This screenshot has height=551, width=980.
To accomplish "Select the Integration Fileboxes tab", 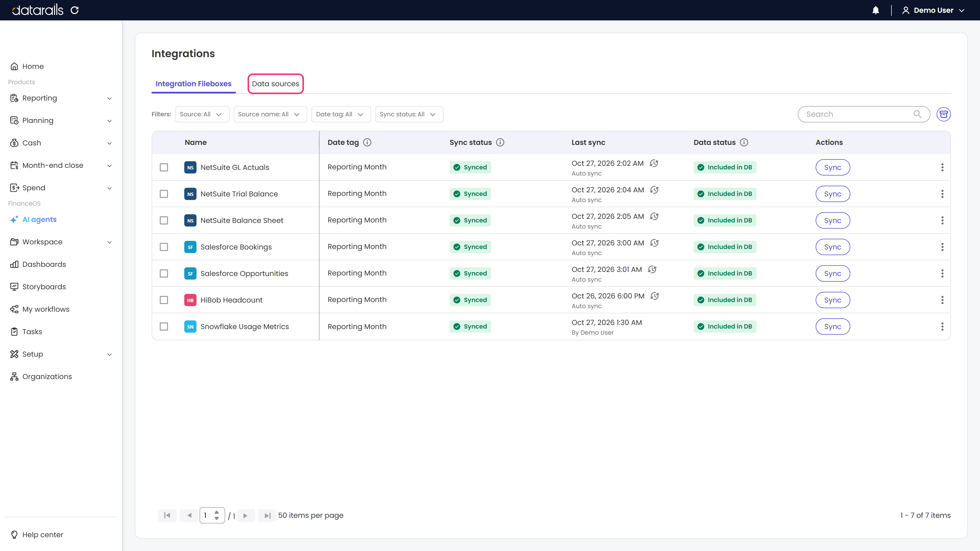I will (193, 84).
